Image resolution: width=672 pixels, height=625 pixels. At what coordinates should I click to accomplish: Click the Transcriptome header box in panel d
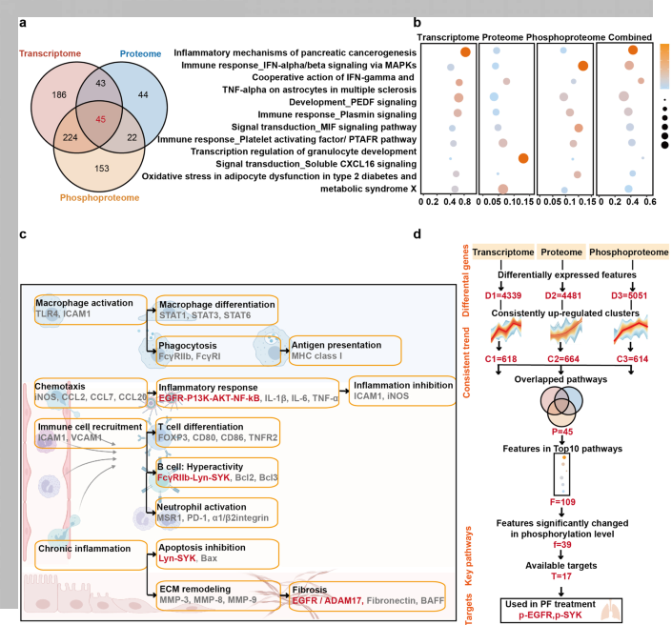[503, 252]
